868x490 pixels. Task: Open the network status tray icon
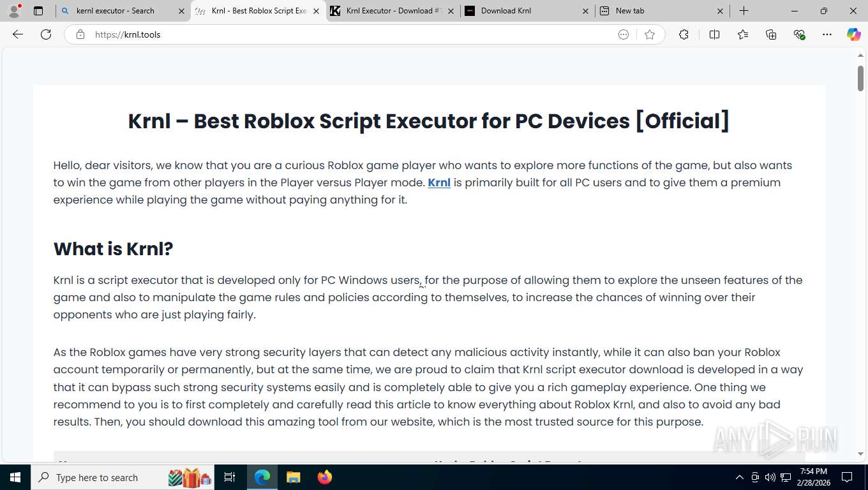coord(786,477)
